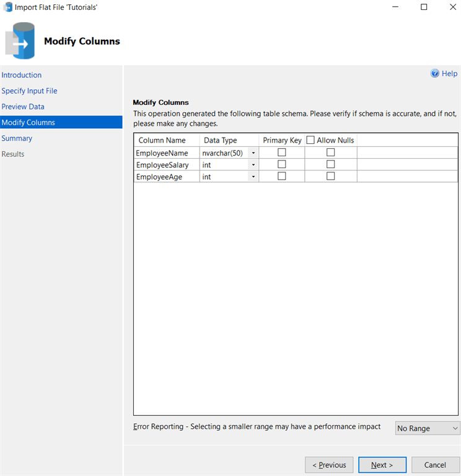Select the Modify Columns step
Screen dimensions: 461x476
[61, 122]
